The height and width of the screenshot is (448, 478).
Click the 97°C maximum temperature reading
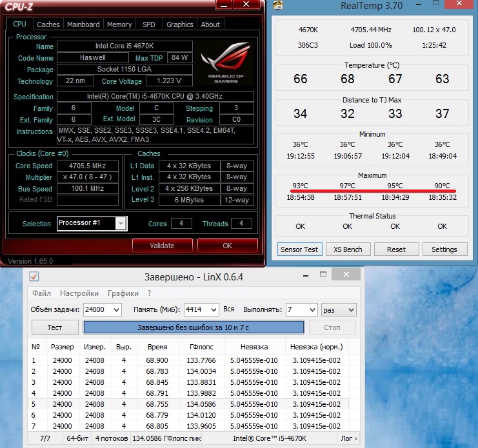[348, 186]
